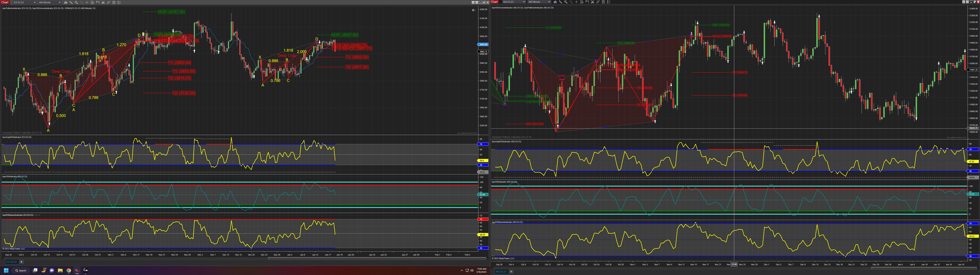Open the bar style icon on ES chart
Screen dimensions: 980x275
click(x=66, y=2)
